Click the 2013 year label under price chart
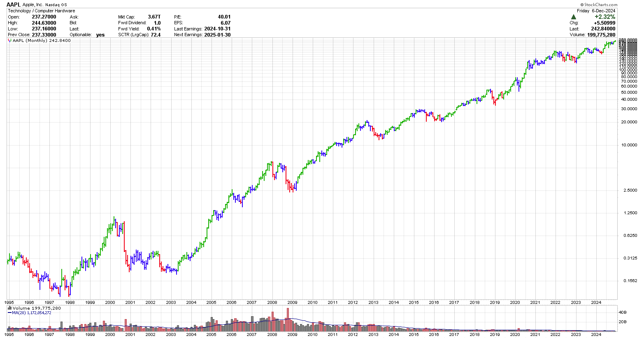The height and width of the screenshot is (338, 644). click(373, 302)
